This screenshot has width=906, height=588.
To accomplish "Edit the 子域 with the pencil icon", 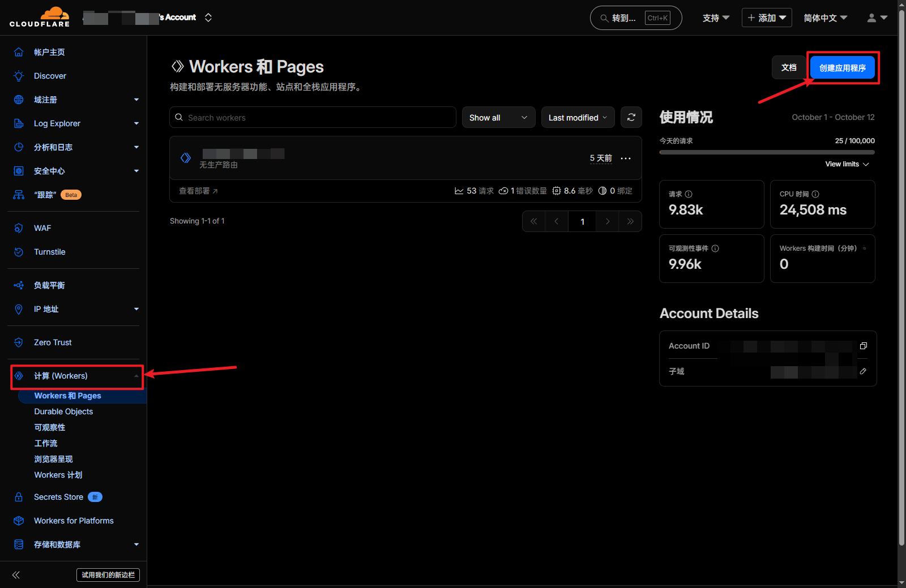I will coord(863,371).
